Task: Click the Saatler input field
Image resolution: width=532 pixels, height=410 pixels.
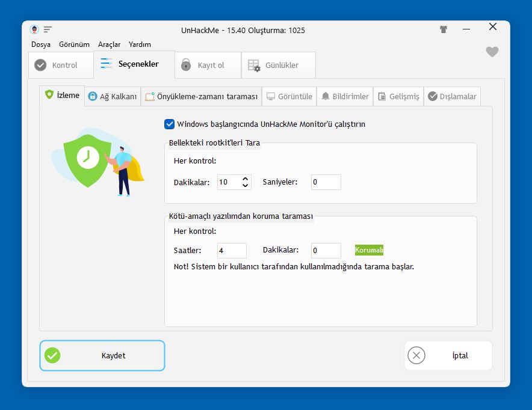Action: [232, 251]
